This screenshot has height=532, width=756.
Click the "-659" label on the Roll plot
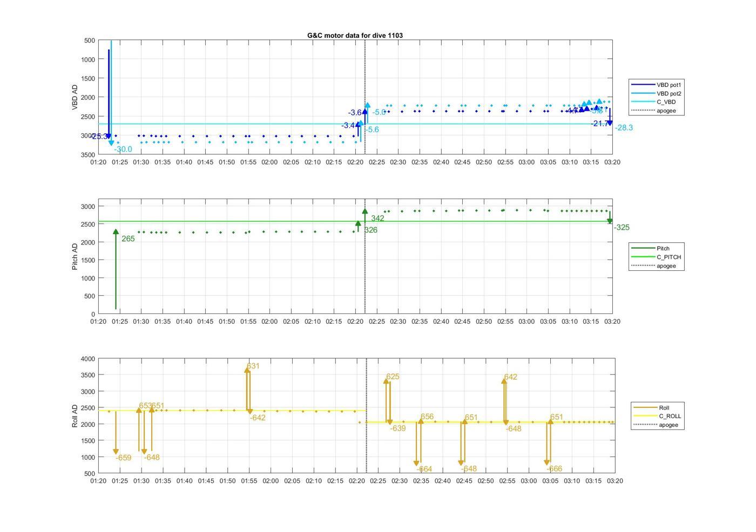pos(124,458)
